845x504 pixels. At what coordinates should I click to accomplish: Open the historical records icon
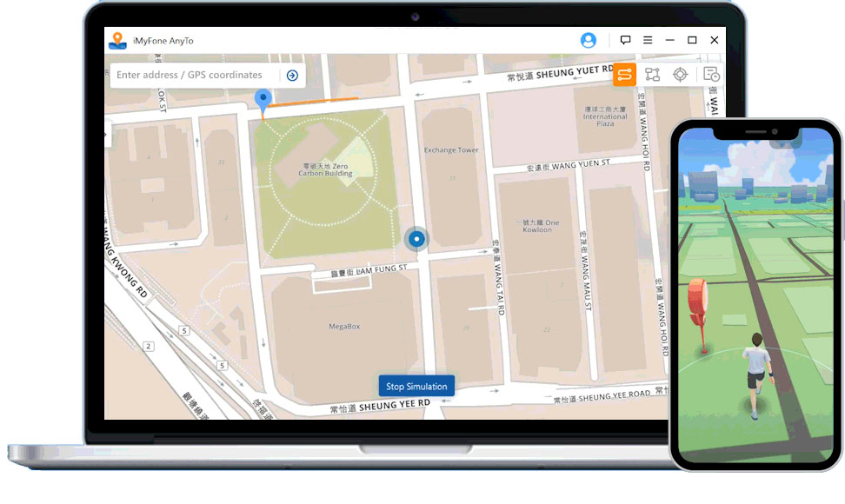[710, 75]
